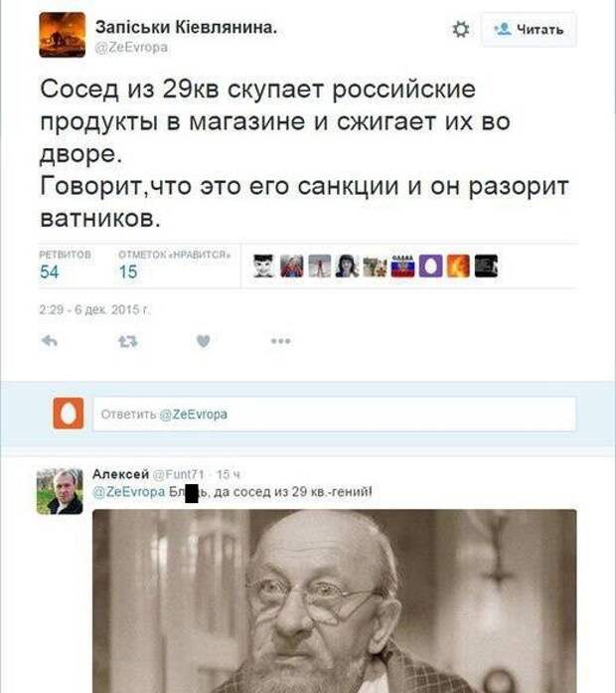Image resolution: width=616 pixels, height=693 pixels.
Task: Click the retweet icon
Action: pos(127,341)
